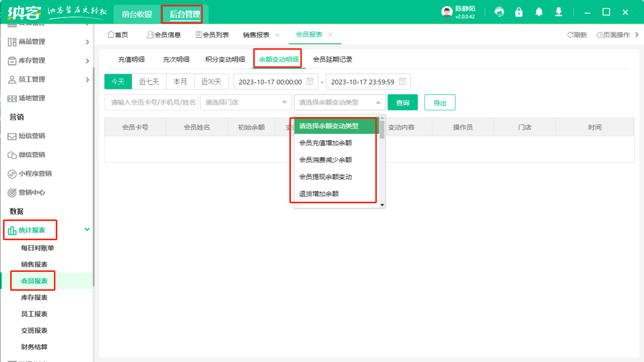This screenshot has width=644, height=362.
Task: Click the start date calendar icon
Action: click(x=310, y=81)
